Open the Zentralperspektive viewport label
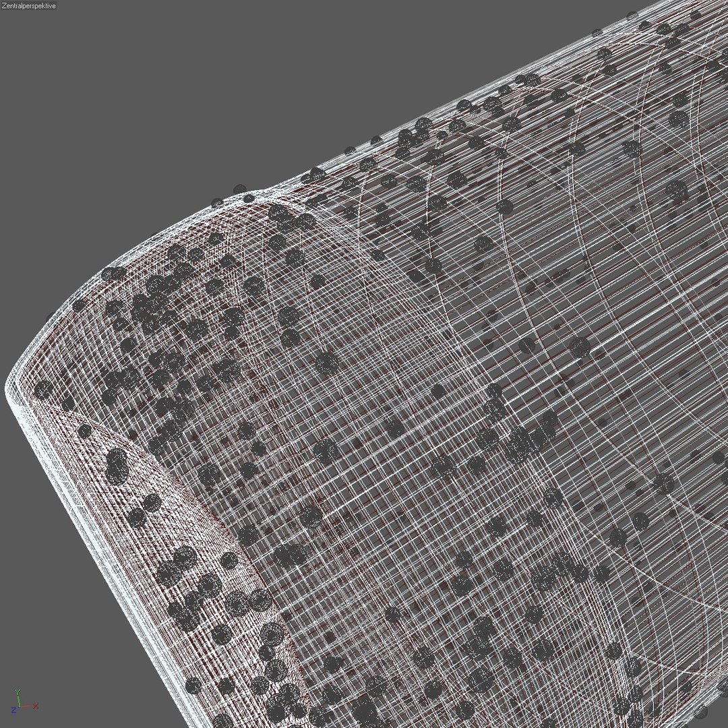 click(x=28, y=5)
